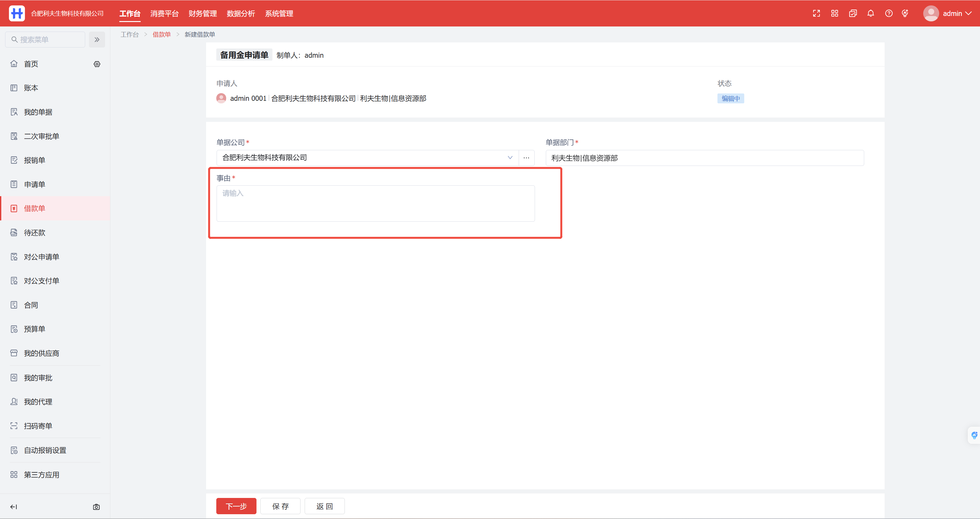Click the ellipsis button beside company field
Viewport: 980px width, 519px height.
526,158
